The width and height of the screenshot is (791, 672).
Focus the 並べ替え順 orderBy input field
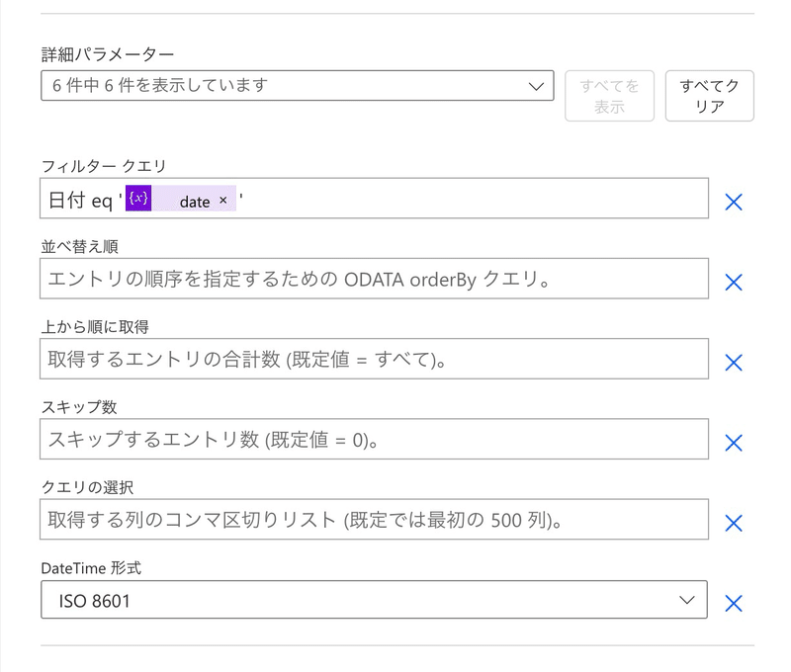point(374,279)
